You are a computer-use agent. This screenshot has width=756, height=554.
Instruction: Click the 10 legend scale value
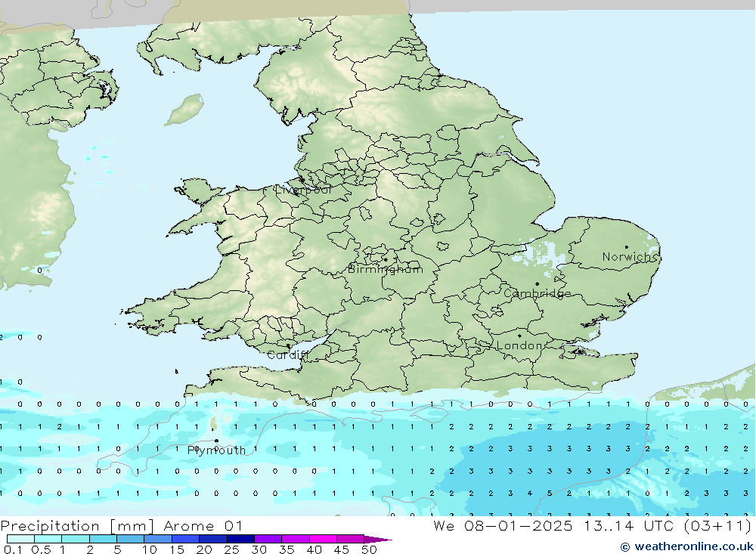tap(150, 549)
